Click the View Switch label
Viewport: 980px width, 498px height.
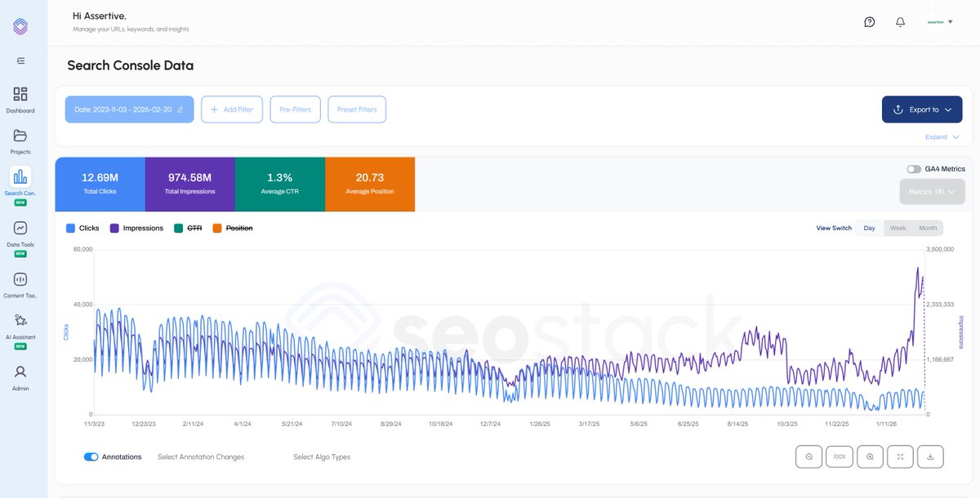pos(834,228)
